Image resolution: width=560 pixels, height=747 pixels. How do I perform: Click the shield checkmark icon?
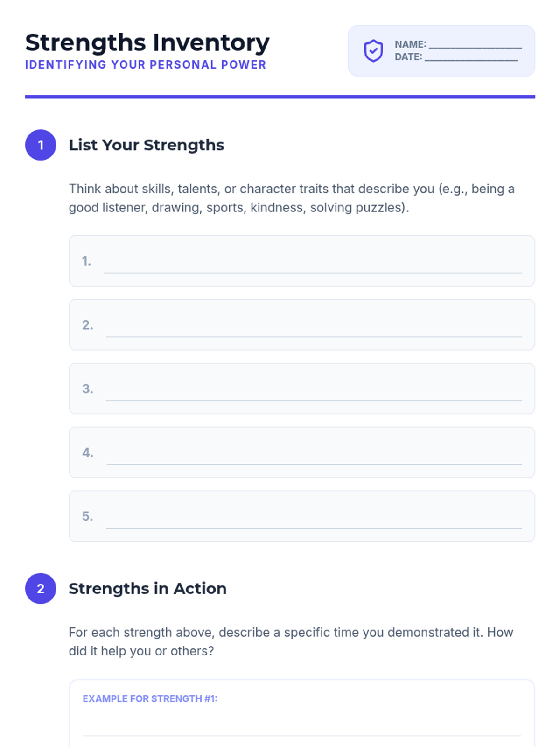tap(373, 51)
